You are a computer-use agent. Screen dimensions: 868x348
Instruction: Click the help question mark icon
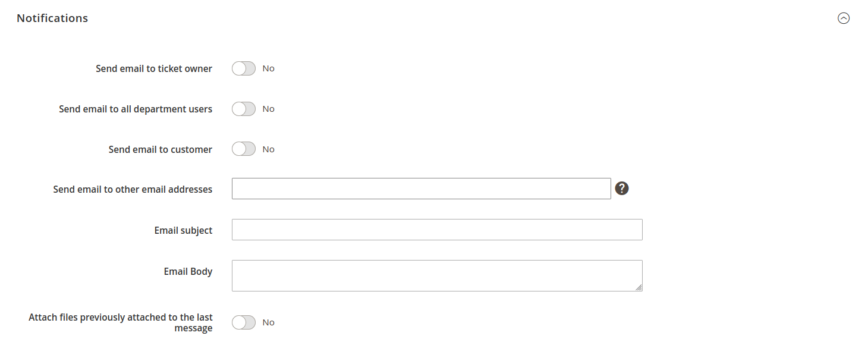pyautogui.click(x=622, y=189)
